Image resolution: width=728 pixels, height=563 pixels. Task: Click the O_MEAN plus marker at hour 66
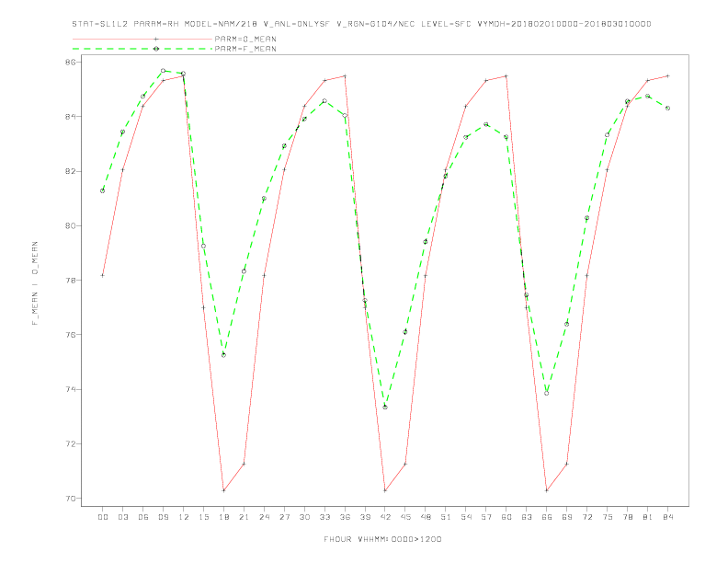click(547, 490)
